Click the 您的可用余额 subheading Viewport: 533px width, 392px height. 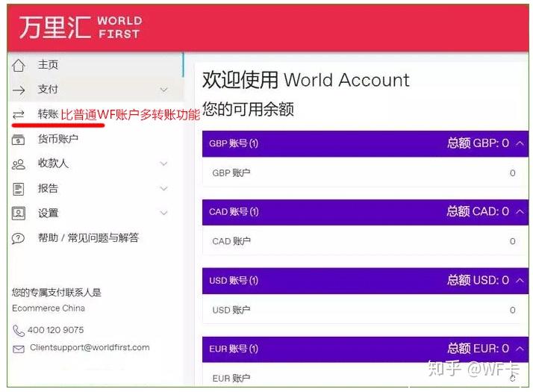click(248, 109)
